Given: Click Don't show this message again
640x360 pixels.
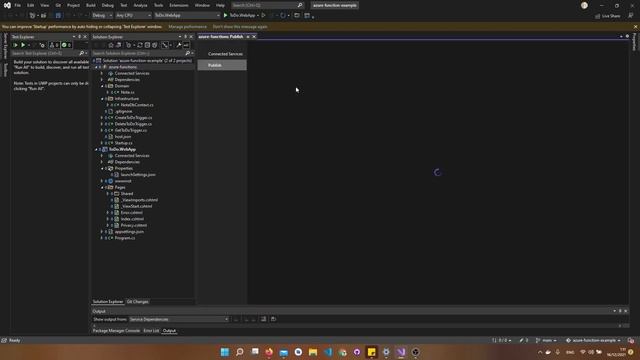Looking at the screenshot, I should click(240, 27).
